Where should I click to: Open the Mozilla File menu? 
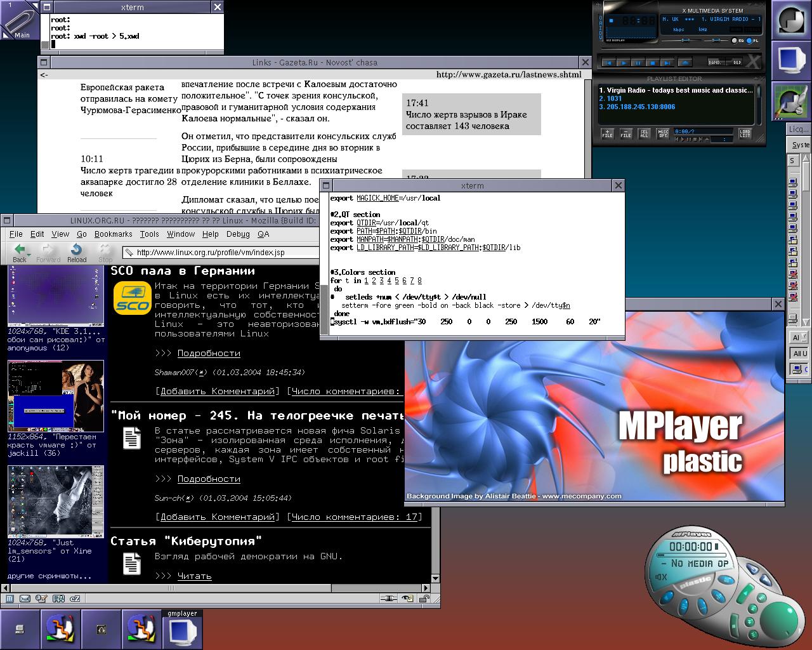pos(16,234)
